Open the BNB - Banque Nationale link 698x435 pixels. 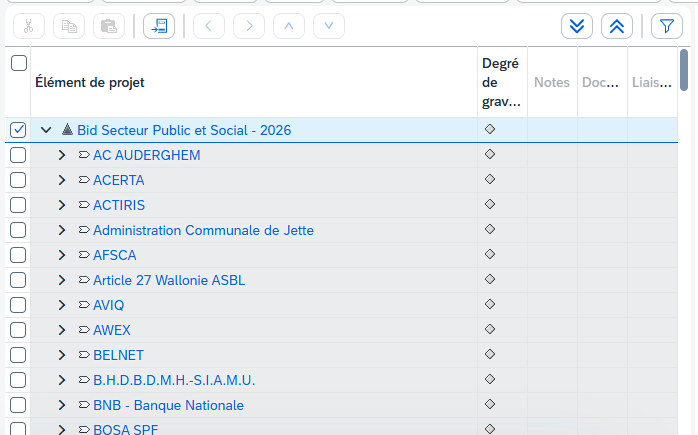tap(168, 405)
